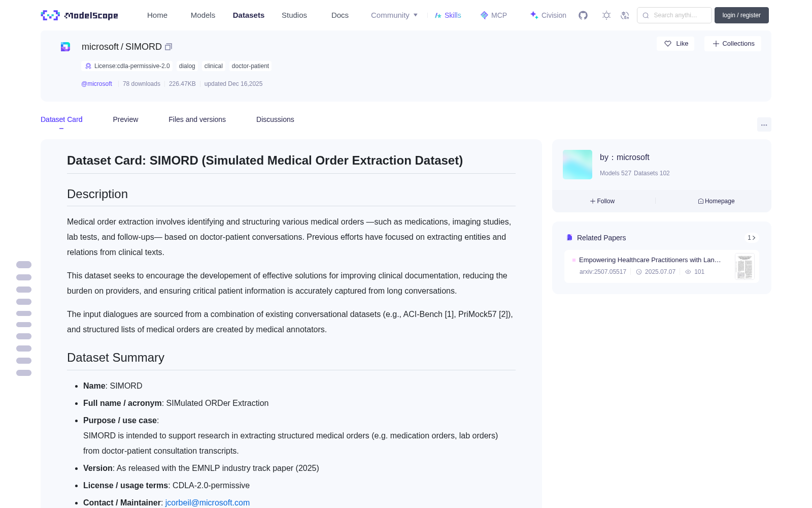Viewport: 812px width, 508px height.
Task: Click the Related Papers document icon
Action: pos(569,238)
